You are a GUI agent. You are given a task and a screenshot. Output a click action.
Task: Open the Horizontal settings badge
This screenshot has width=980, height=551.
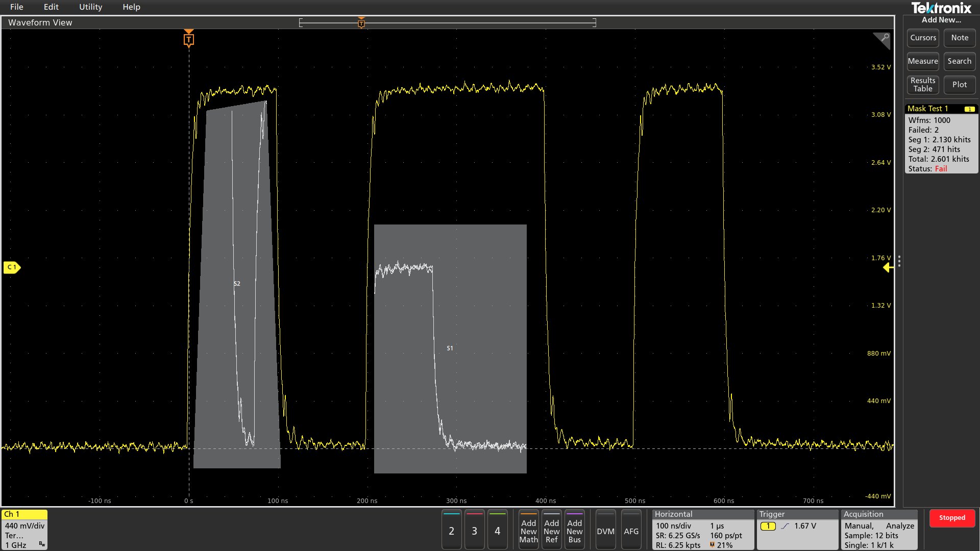click(x=674, y=514)
